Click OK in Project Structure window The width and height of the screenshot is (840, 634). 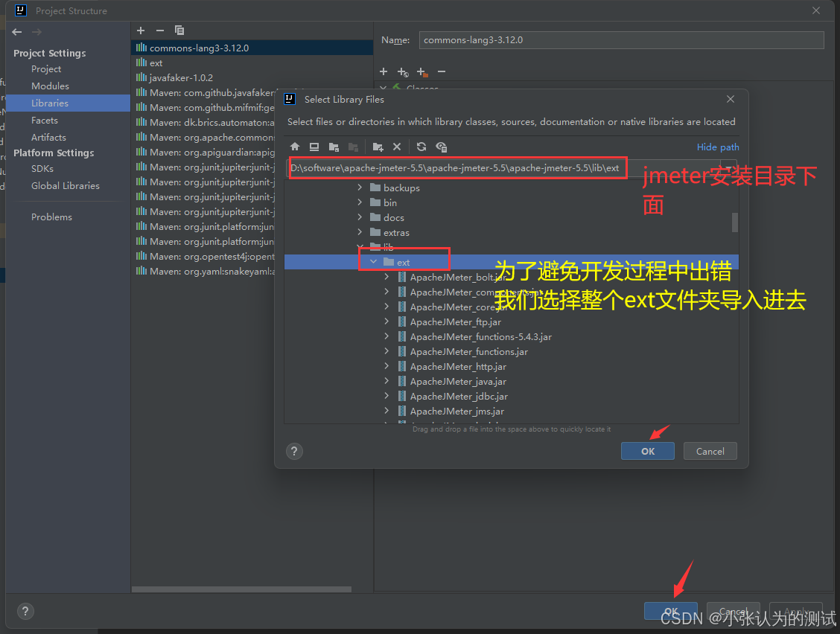pyautogui.click(x=671, y=611)
